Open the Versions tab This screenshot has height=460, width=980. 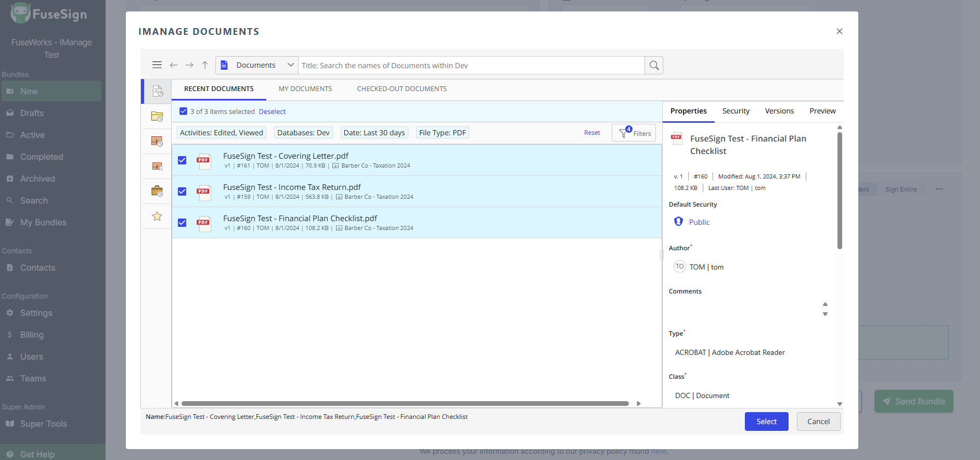(779, 111)
